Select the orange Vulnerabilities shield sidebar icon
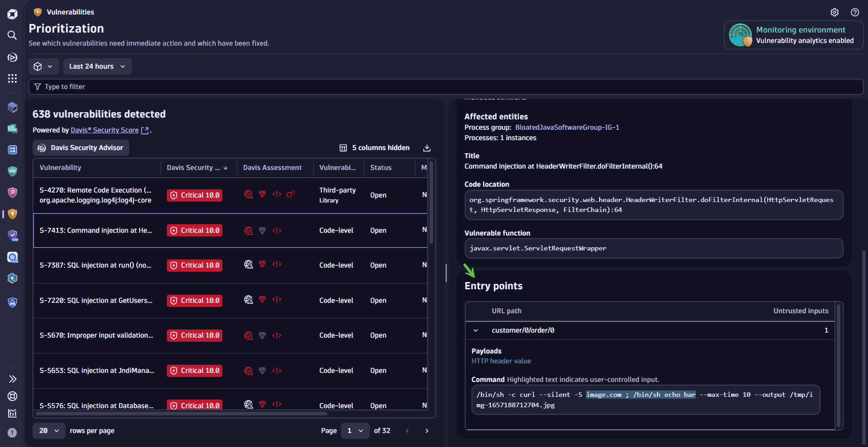868x447 pixels. [x=12, y=214]
